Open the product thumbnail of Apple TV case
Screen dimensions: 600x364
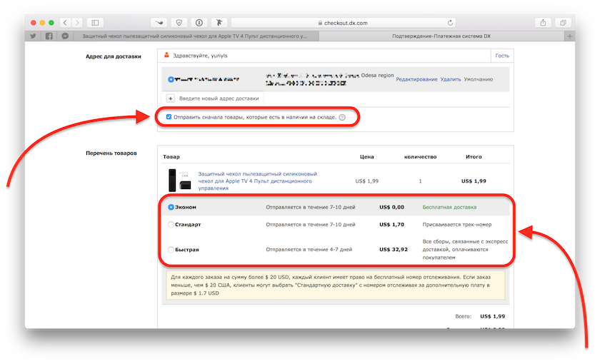(180, 181)
